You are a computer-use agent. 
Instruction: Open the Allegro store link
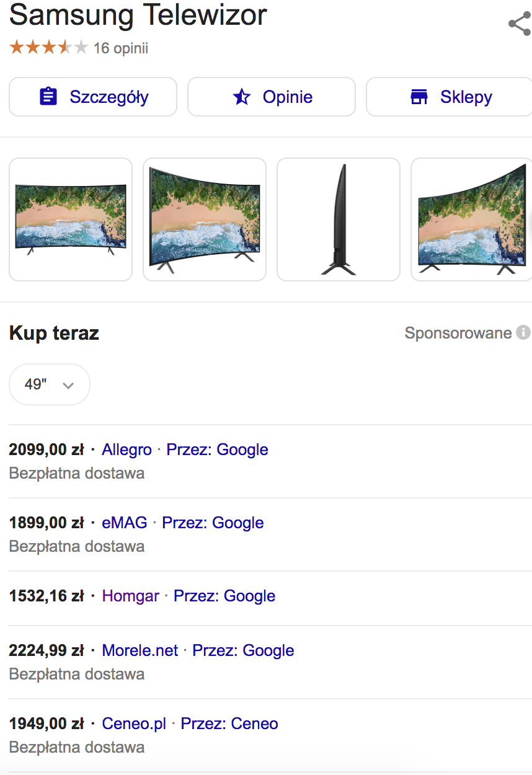pos(126,449)
